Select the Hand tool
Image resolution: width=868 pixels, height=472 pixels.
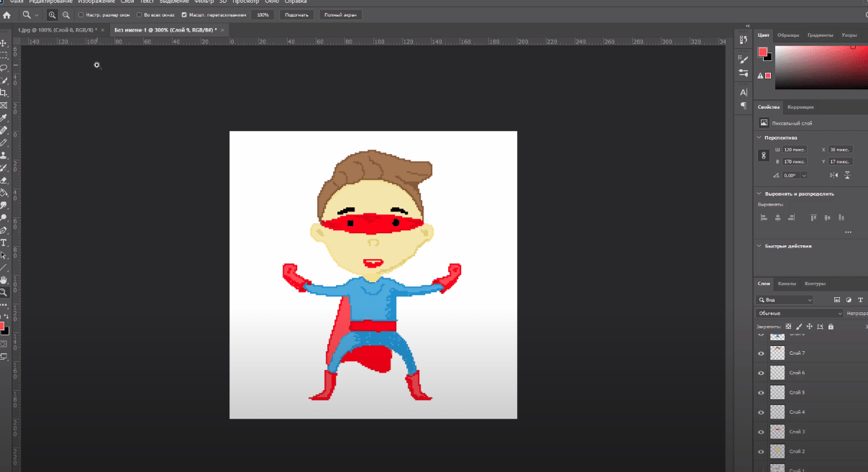click(x=4, y=280)
